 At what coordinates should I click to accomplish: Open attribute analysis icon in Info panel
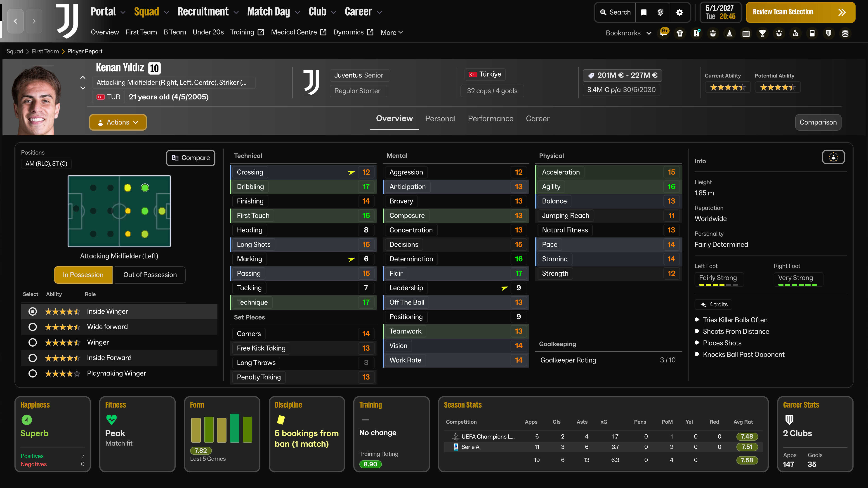point(833,157)
